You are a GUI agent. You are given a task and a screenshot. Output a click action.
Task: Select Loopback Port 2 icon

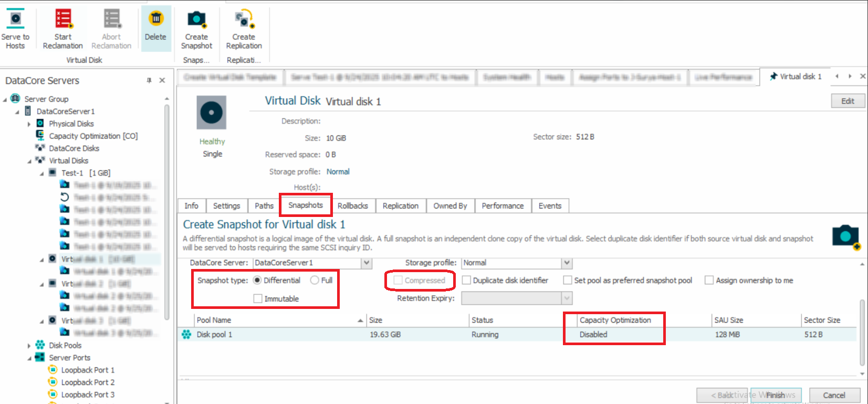click(x=53, y=382)
